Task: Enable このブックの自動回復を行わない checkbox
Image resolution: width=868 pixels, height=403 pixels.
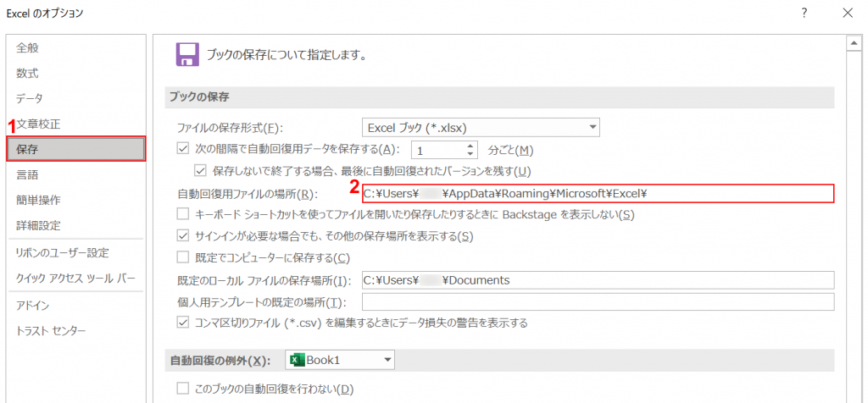Action: [182, 389]
